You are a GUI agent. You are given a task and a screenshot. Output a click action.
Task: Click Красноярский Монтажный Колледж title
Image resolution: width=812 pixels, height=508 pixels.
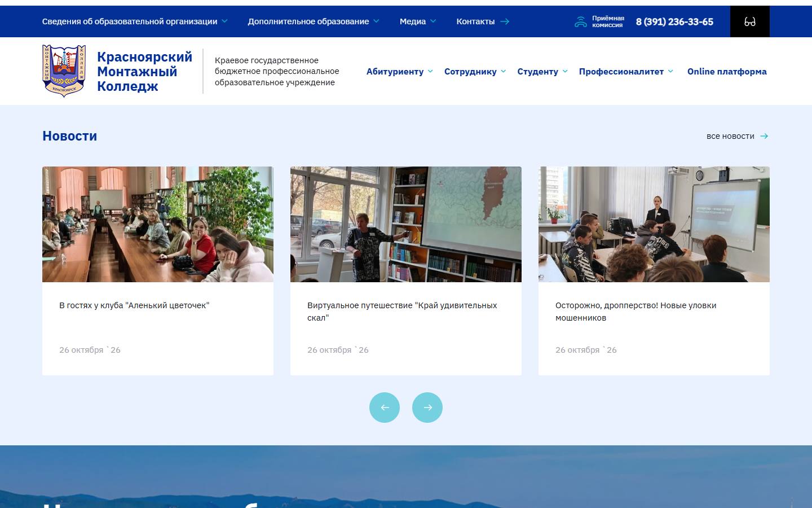(144, 72)
